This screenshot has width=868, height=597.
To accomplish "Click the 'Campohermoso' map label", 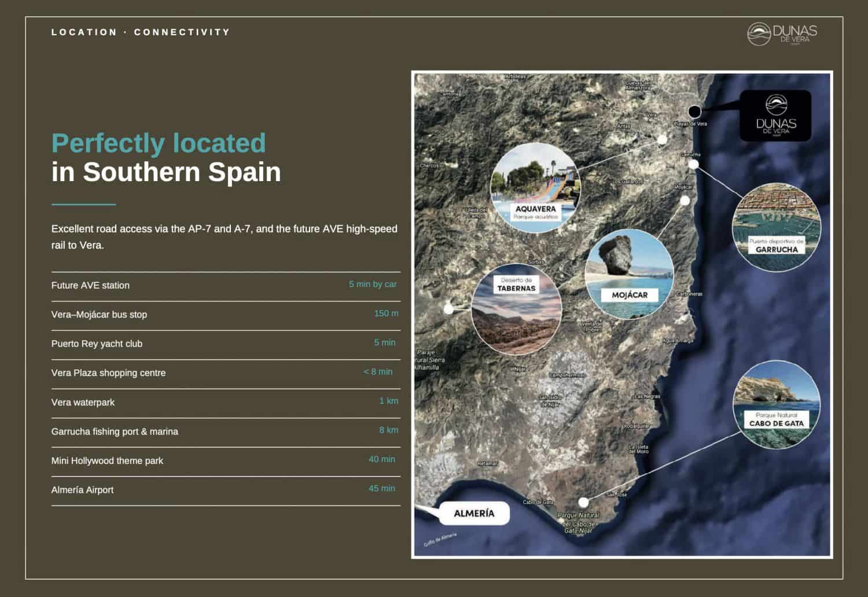I will 567,375.
